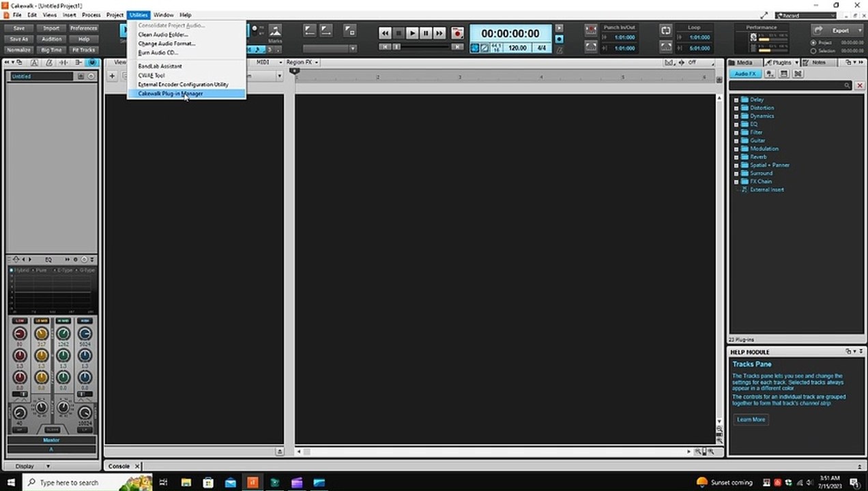
Task: Choose Change Audio Format menu entry
Action: pos(167,44)
